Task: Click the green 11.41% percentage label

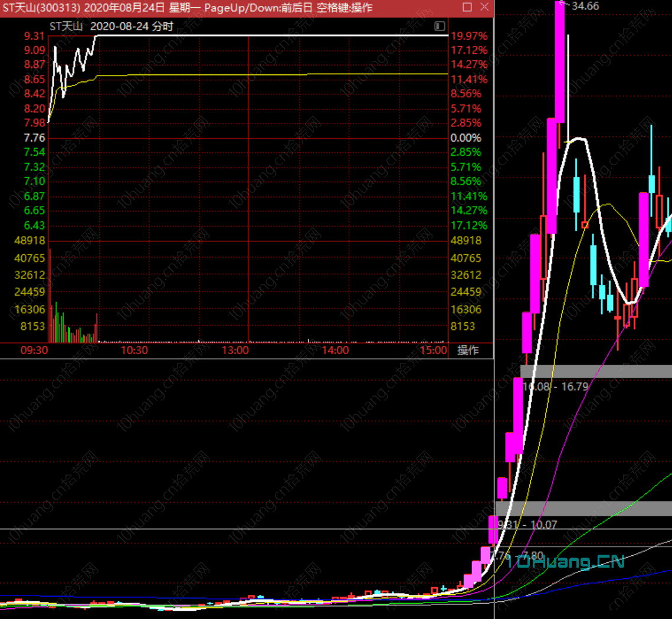Action: [x=469, y=196]
